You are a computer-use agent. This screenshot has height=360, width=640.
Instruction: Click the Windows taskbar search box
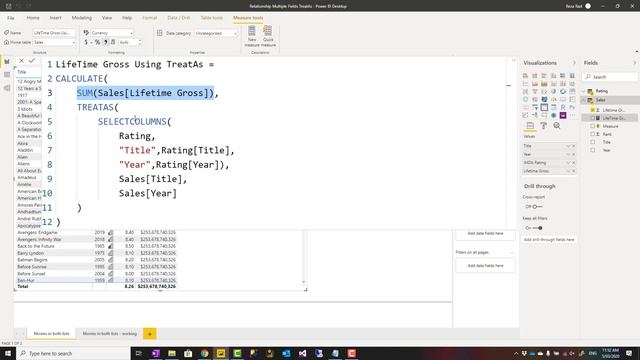pos(73,353)
